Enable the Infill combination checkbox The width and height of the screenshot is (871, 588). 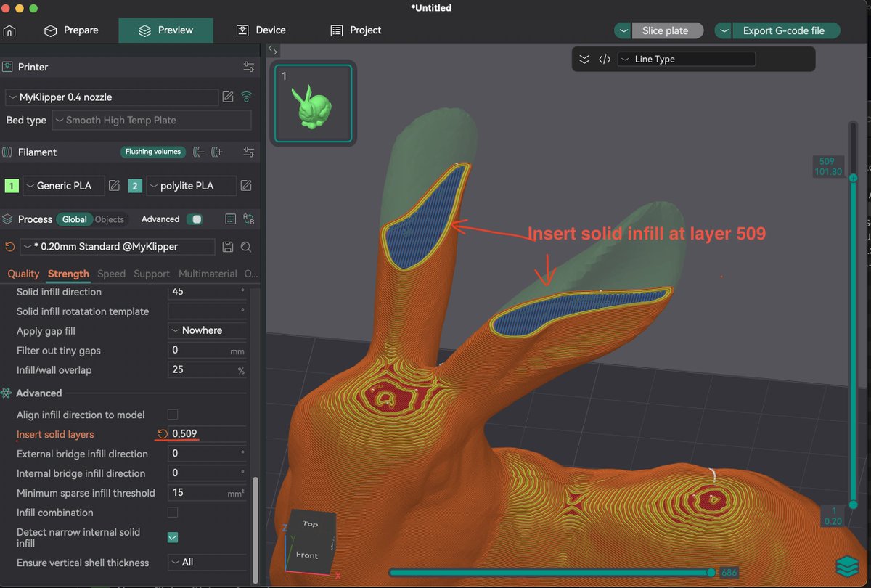tap(173, 513)
